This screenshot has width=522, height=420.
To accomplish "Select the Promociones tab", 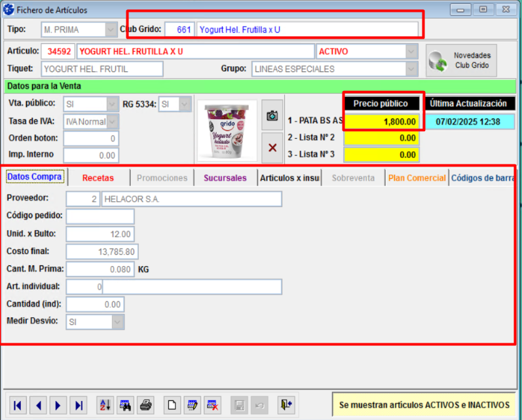I will coord(162,178).
